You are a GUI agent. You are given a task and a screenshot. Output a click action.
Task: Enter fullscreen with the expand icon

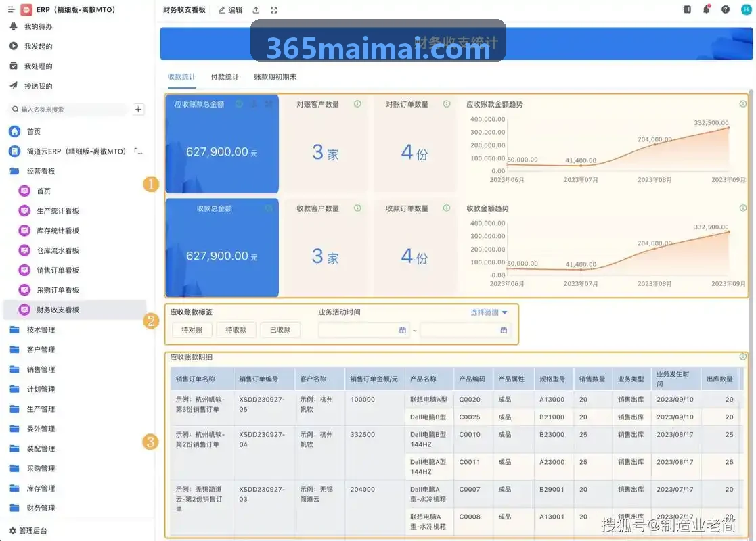[x=274, y=10]
